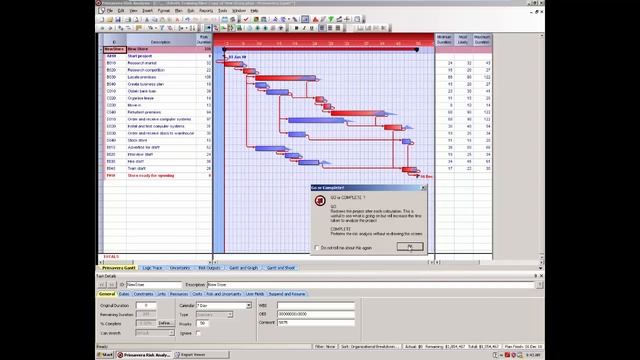This screenshot has width=640, height=360.
Task: Open the Reports menu
Action: [x=206, y=11]
